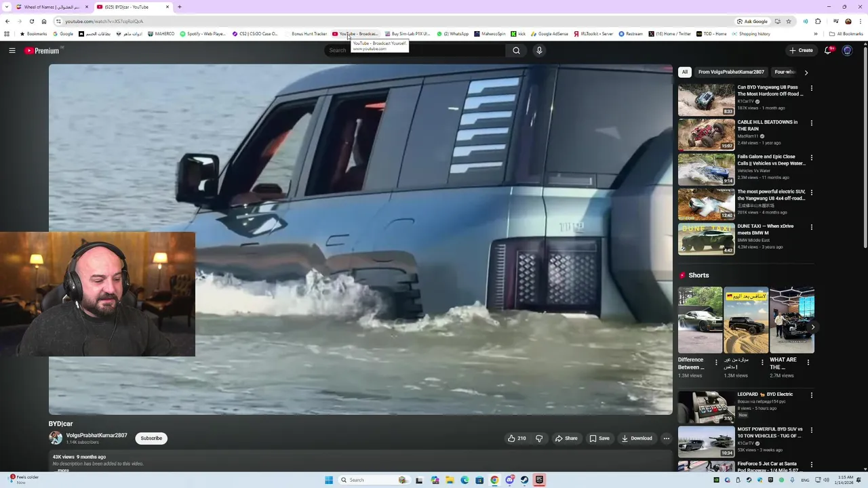Subscribe to VolgsPrabhatKumar2807 channel
Viewport: 868px width, 488px height.
tap(151, 439)
